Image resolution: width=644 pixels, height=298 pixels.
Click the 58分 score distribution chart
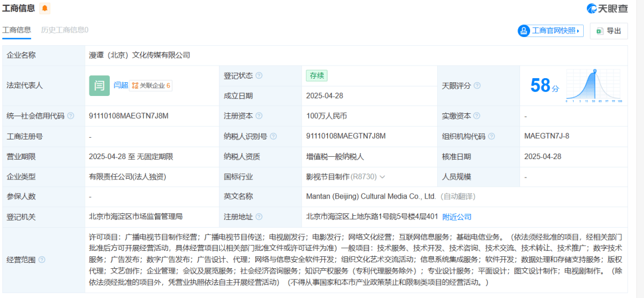click(x=594, y=86)
